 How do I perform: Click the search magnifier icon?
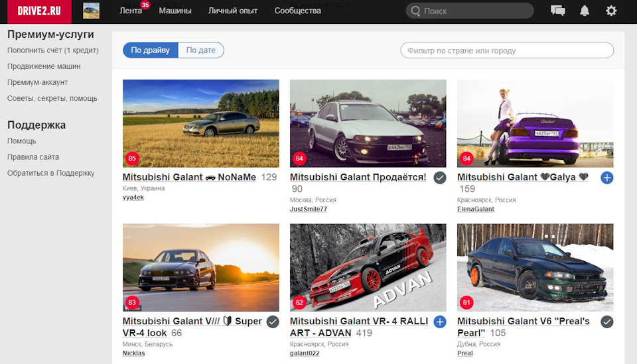pyautogui.click(x=415, y=11)
